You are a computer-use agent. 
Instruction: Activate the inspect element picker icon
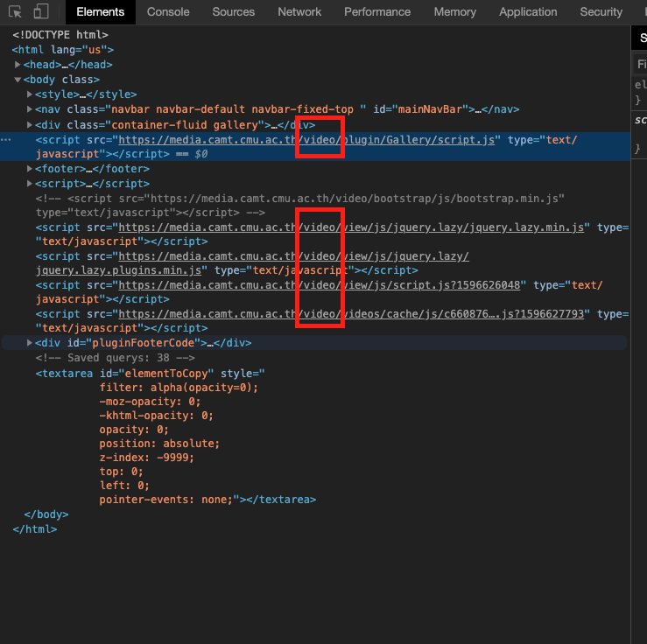(15, 11)
